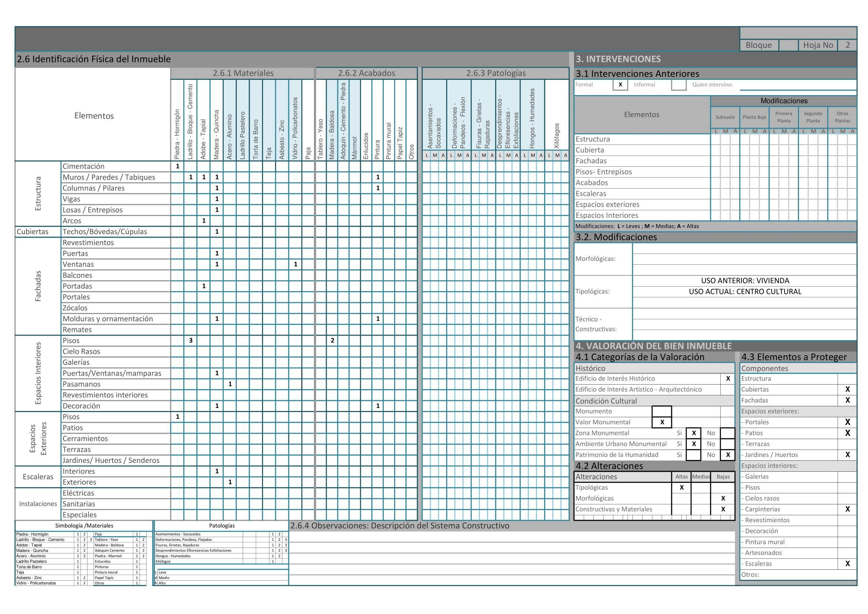The width and height of the screenshot is (868, 614).
Task: Click the Hoja No value field
Action: pos(848,45)
